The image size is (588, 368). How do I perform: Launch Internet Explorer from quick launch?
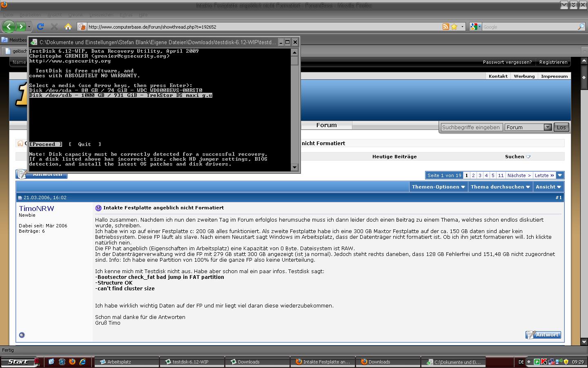tap(83, 362)
